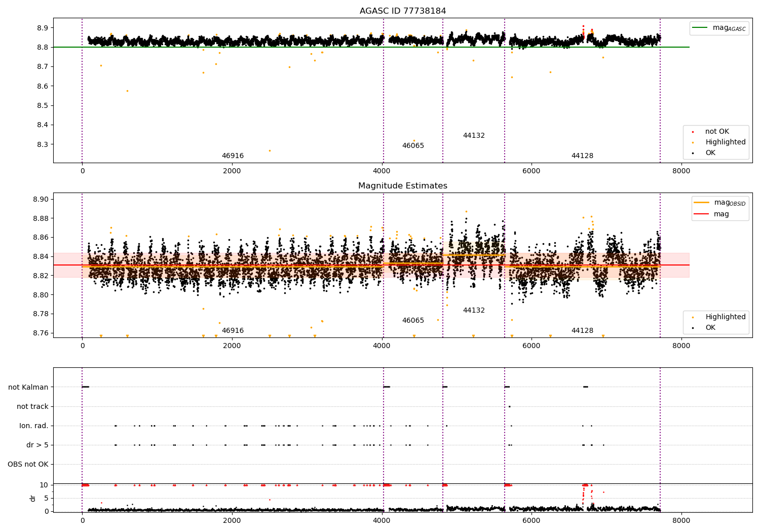Click the 5 tick label on dr axis
The height and width of the screenshot is (532, 760).
[x=47, y=499]
